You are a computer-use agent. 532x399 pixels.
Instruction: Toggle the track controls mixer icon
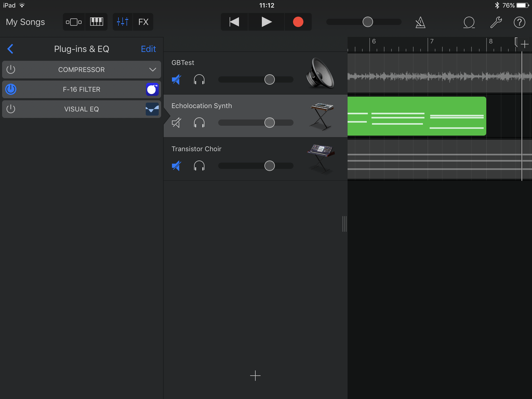tap(123, 22)
